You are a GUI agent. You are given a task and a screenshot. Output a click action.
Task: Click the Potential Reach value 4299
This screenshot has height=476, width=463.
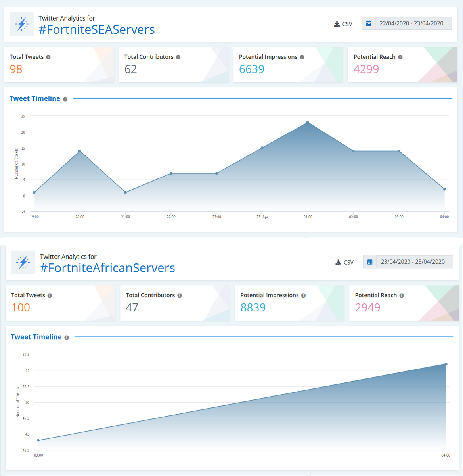[366, 69]
